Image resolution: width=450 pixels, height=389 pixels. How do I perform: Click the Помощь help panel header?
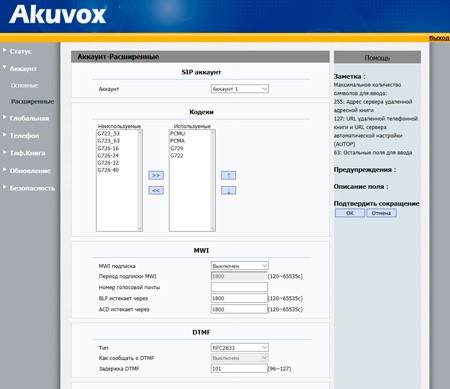(377, 57)
